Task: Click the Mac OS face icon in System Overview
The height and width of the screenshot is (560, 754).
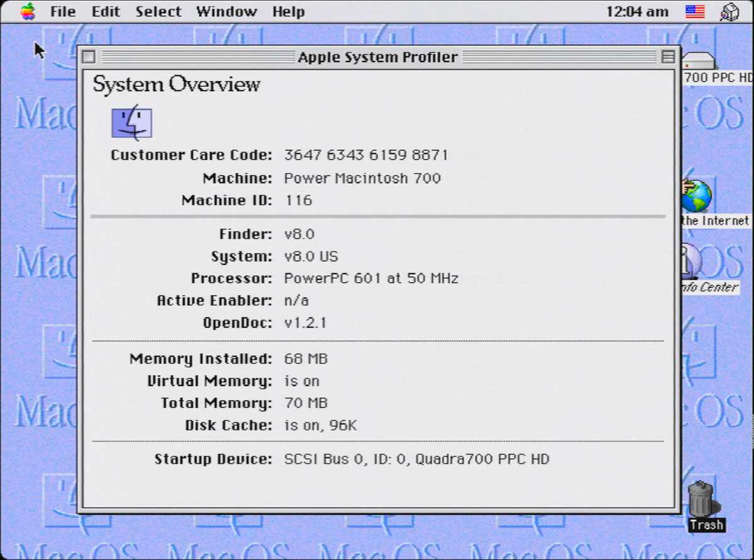Action: tap(132, 122)
